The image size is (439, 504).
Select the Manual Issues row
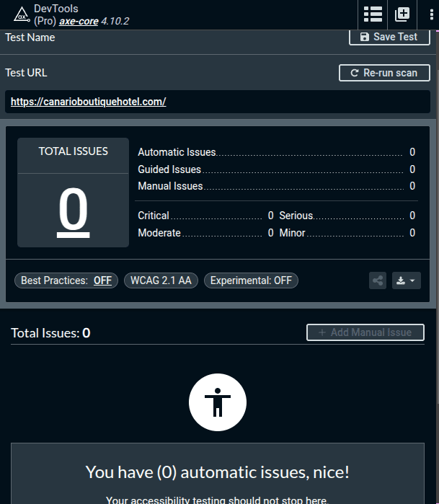276,186
